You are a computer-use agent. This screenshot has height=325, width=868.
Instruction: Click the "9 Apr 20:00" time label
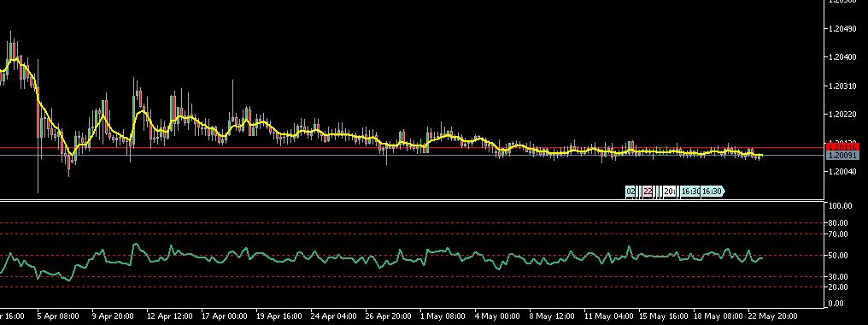[113, 316]
